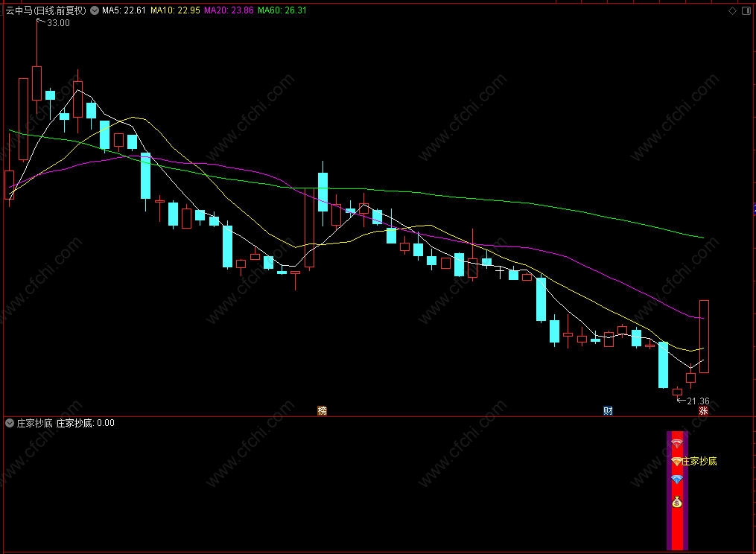The image size is (756, 554).
Task: Open the 榜 event marker
Action: pos(322,410)
